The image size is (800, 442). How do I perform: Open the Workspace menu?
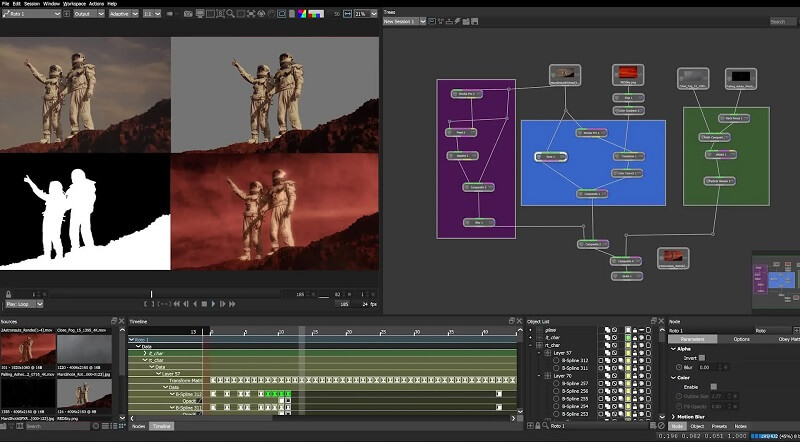[74, 4]
